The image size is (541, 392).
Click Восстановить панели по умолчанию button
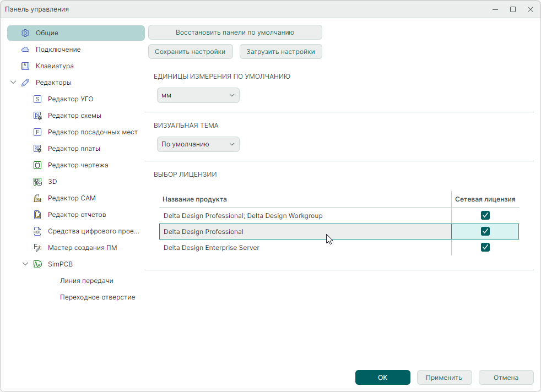coord(235,32)
